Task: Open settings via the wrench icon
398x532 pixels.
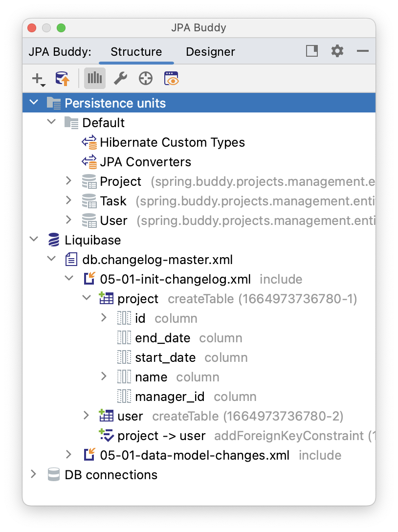Action: (120, 79)
